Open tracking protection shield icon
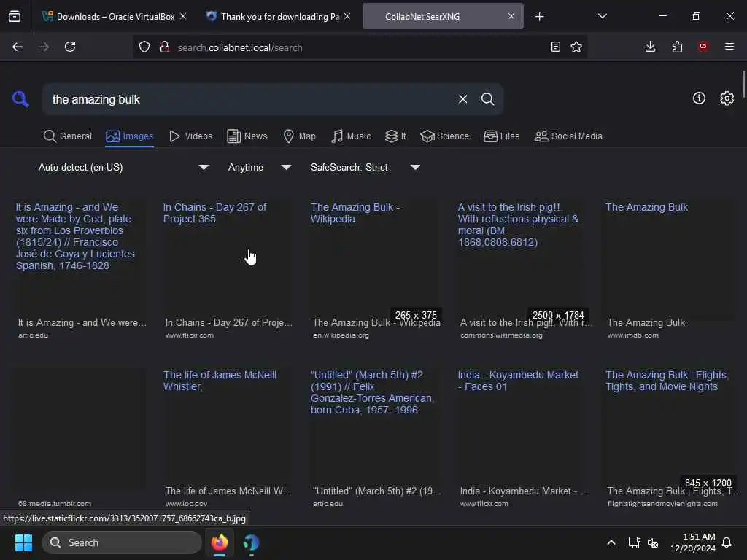 click(144, 47)
